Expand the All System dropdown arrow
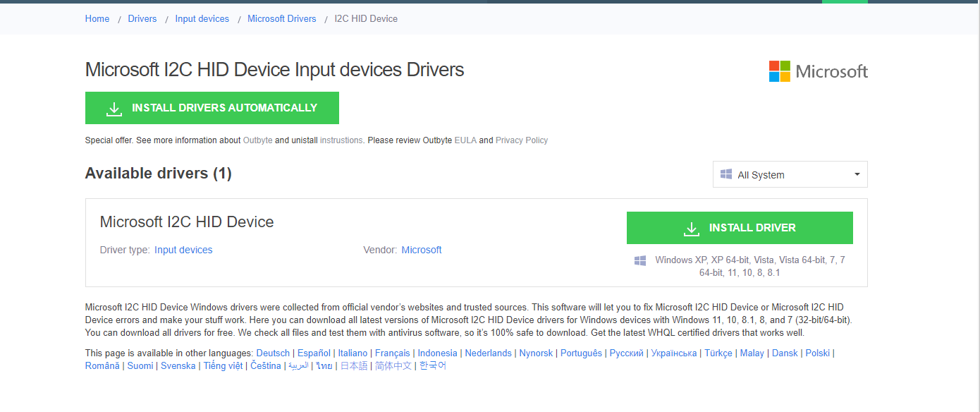Image resolution: width=980 pixels, height=412 pixels. (x=857, y=174)
